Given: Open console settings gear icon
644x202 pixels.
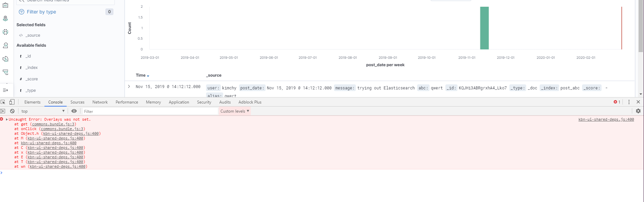Looking at the screenshot, I should pyautogui.click(x=638, y=111).
